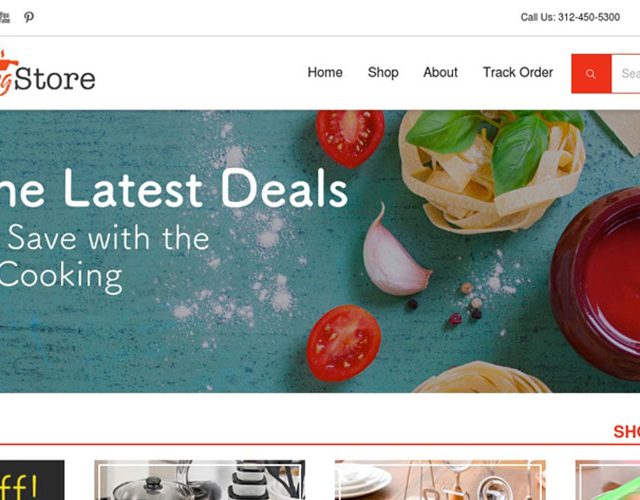Click the 'Save with the' banner subtitle
Viewport: 640px width, 500px height.
(109, 238)
